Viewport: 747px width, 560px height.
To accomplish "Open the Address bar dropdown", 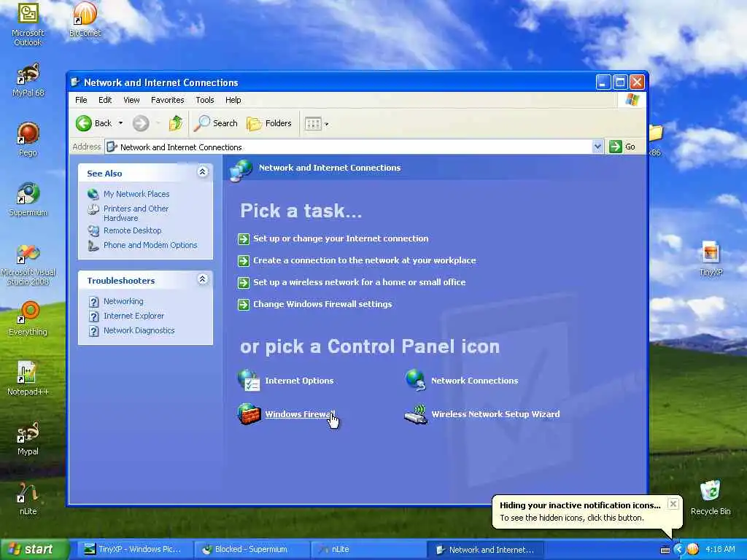I will coord(598,147).
